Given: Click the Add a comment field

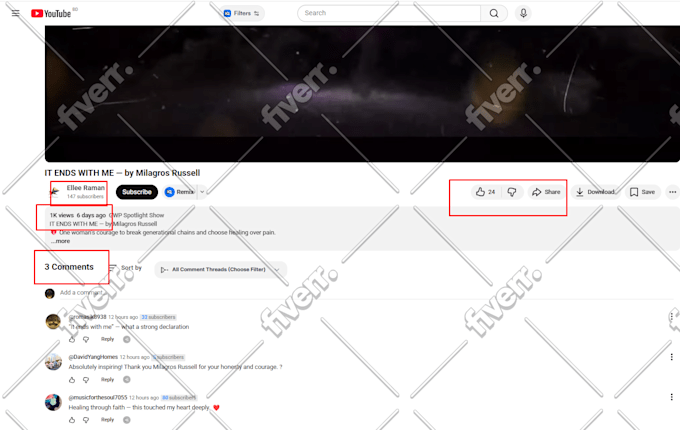Looking at the screenshot, I should [x=366, y=293].
